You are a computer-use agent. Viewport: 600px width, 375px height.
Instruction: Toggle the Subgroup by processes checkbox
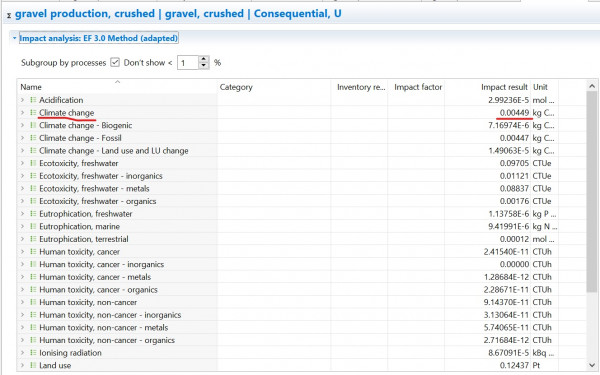pyautogui.click(x=115, y=62)
